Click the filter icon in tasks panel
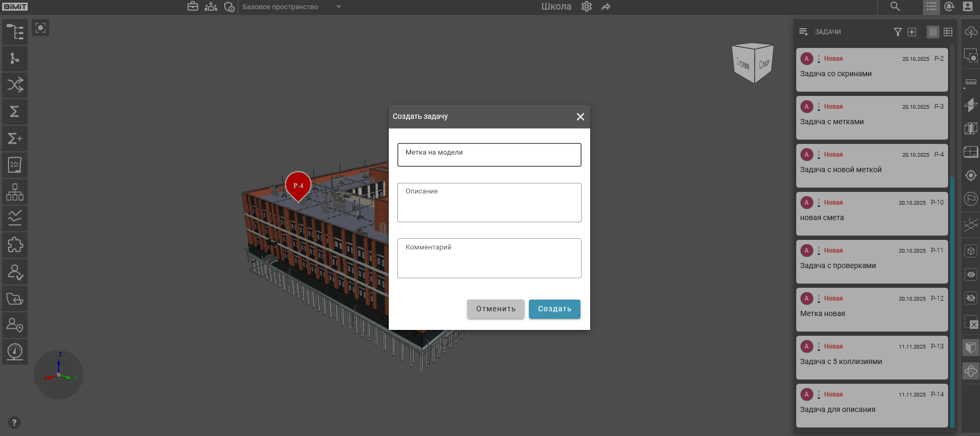 897,32
